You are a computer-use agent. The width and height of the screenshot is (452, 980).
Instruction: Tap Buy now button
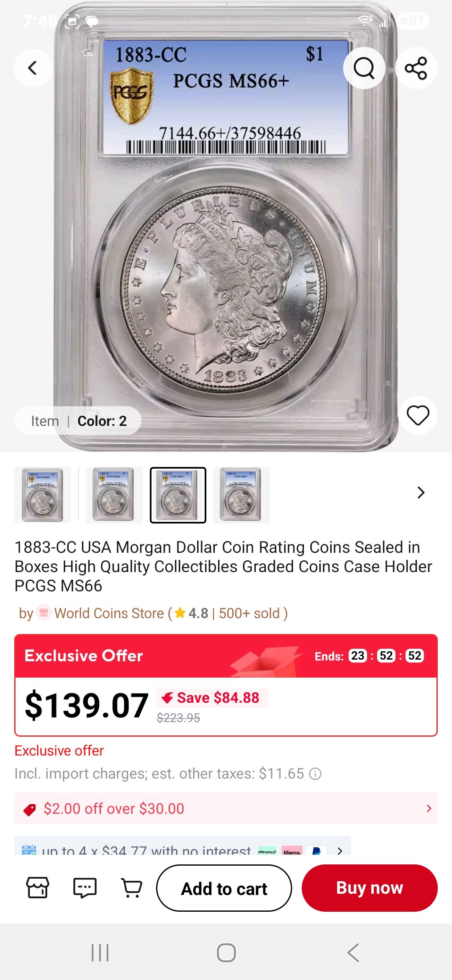370,888
